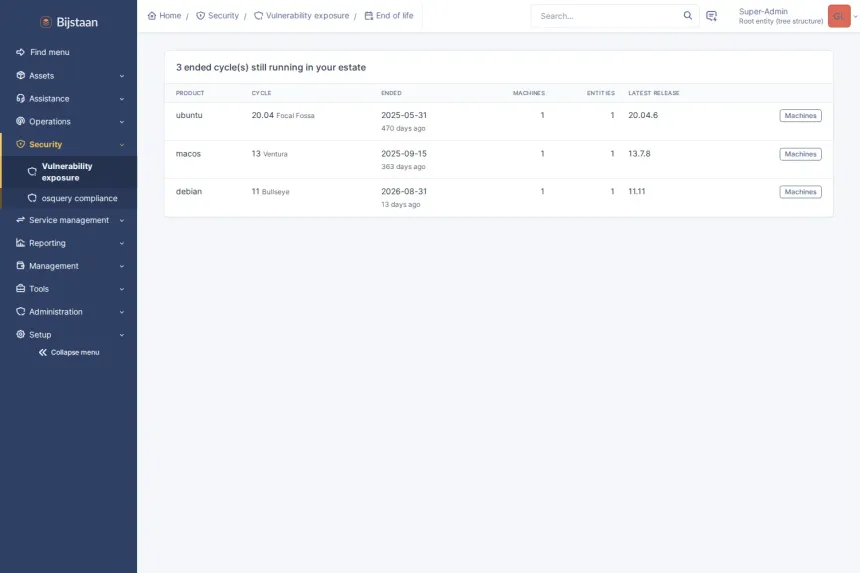This screenshot has width=860, height=573.
Task: Click the Collapse menu double-arrow icon
Action: pyautogui.click(x=43, y=353)
